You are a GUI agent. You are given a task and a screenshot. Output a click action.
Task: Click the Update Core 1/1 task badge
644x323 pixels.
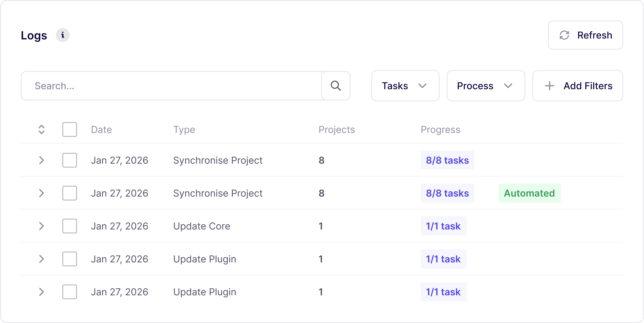443,226
